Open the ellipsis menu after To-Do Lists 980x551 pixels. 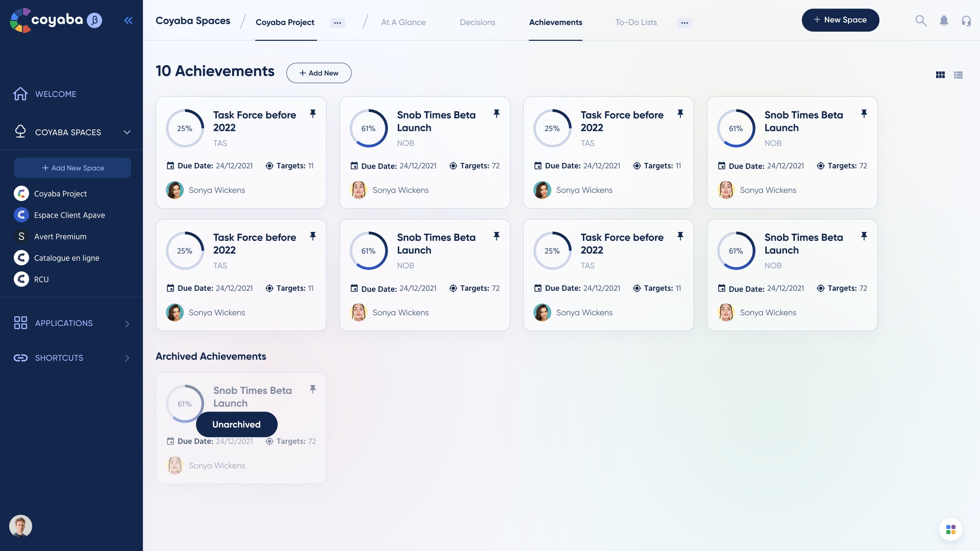[x=684, y=23]
